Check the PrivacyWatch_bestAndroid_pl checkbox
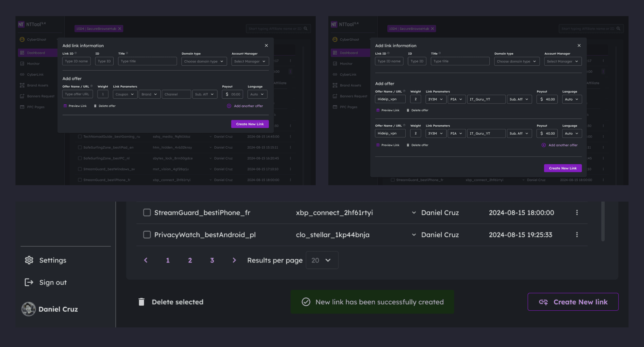Screen dimensions: 644x347 147,235
